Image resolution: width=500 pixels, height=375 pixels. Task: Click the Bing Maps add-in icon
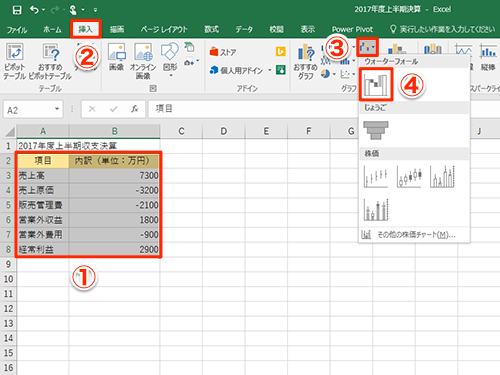(281, 52)
